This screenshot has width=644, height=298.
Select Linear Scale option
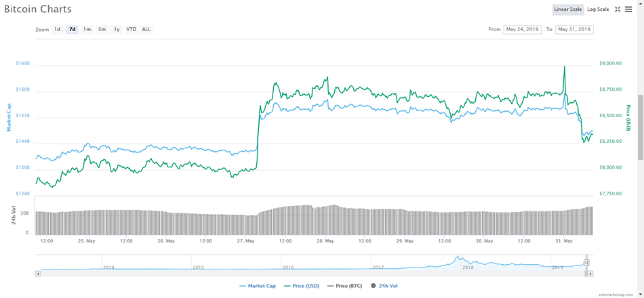[567, 9]
